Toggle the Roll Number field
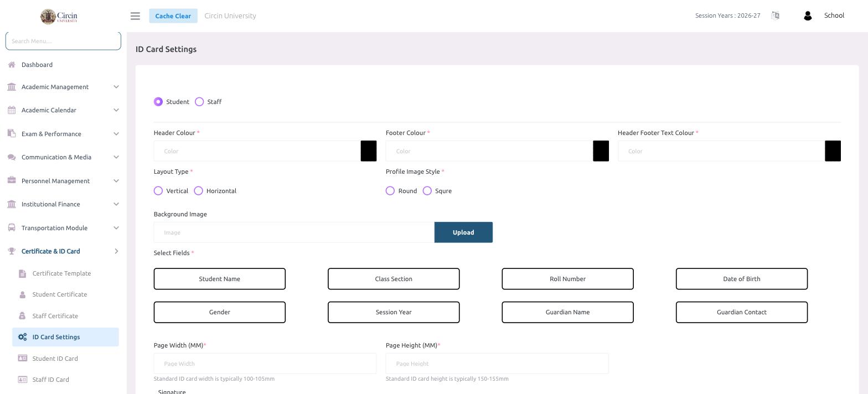Screen dimensions: 868x394 567,279
